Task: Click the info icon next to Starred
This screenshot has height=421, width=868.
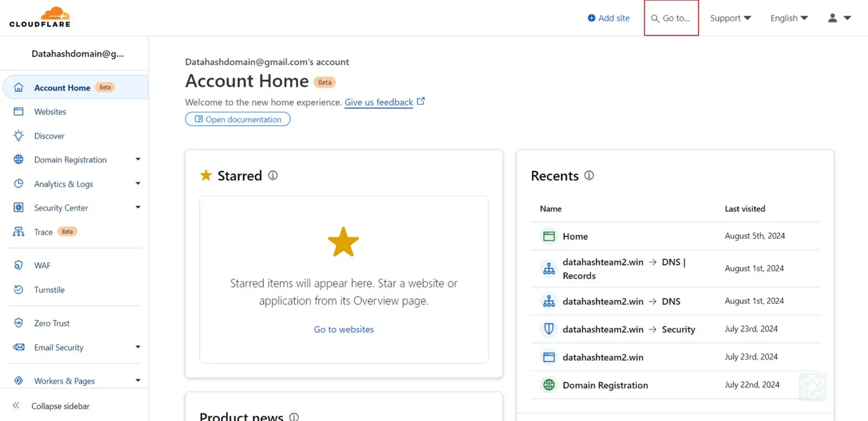Action: [273, 175]
